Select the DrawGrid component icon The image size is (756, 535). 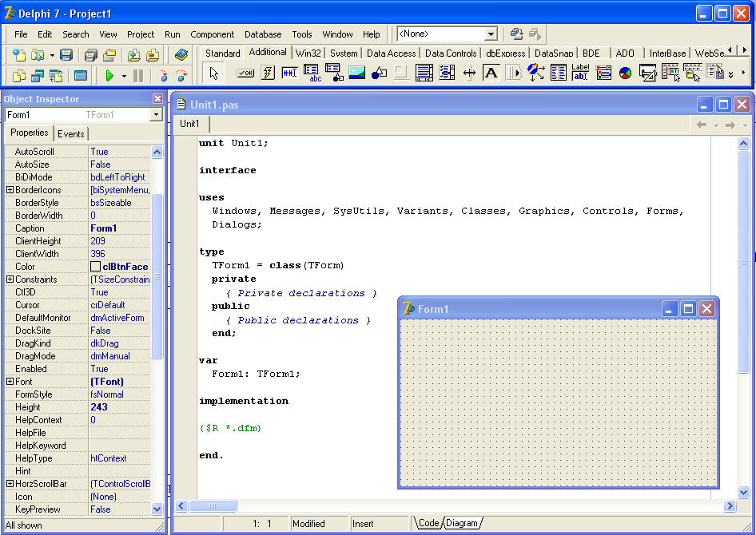pos(335,73)
